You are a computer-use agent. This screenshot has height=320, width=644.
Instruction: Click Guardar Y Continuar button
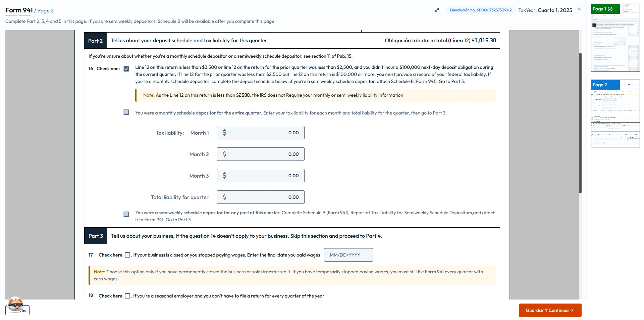550,310
